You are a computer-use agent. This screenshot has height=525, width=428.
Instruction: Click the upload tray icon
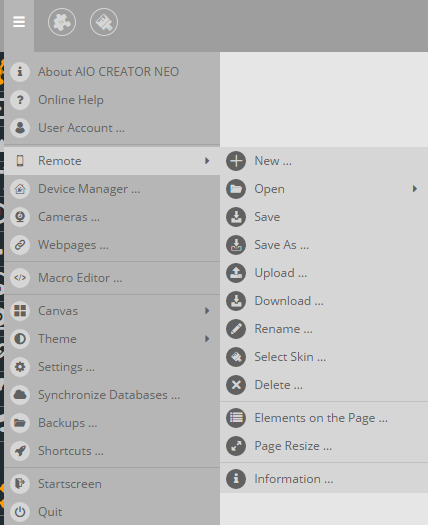236,273
